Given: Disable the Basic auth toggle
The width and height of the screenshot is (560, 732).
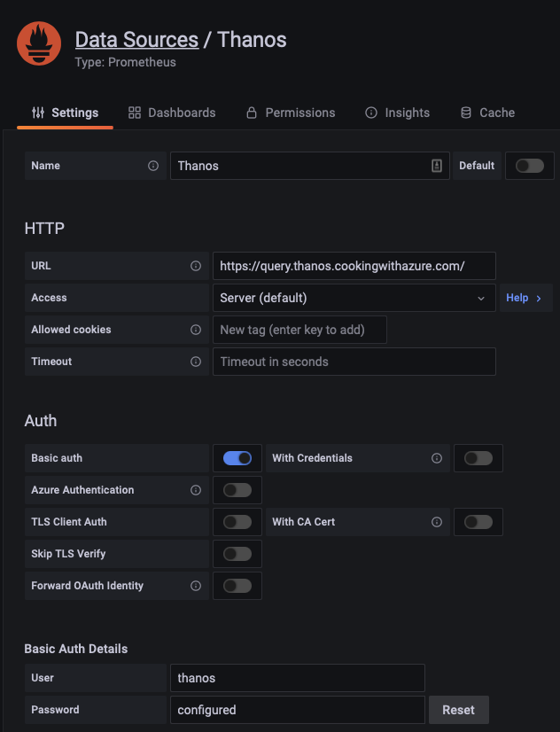Looking at the screenshot, I should click(237, 458).
